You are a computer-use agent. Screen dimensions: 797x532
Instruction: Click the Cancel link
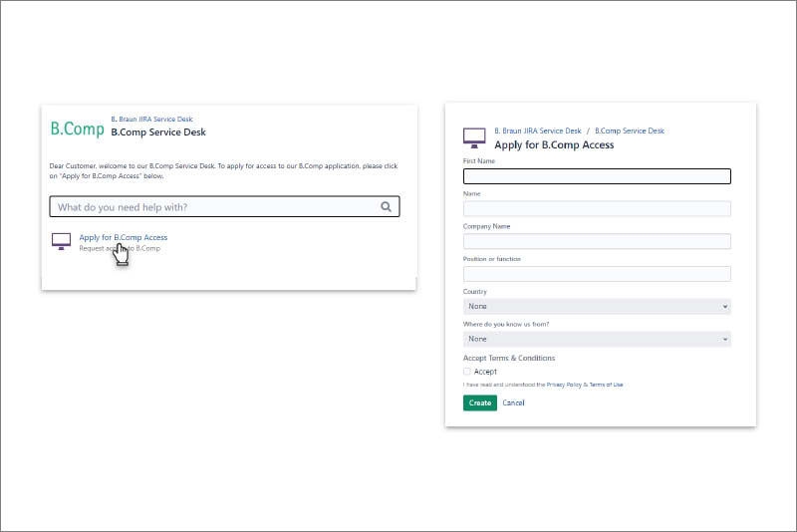pos(513,403)
